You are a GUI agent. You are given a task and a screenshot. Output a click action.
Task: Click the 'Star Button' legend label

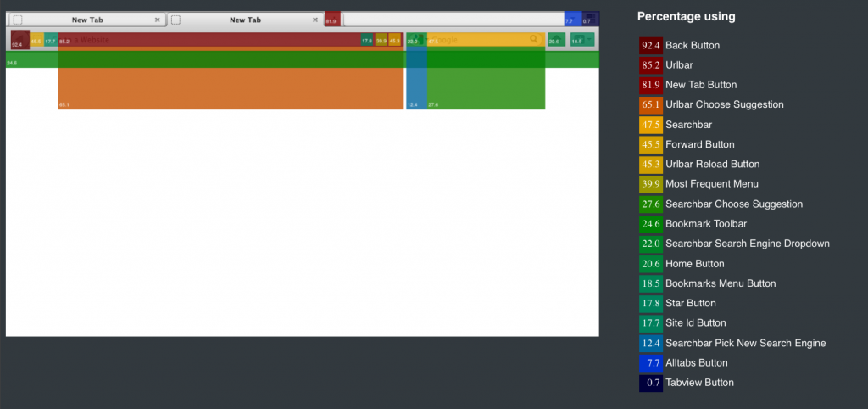[x=690, y=303]
